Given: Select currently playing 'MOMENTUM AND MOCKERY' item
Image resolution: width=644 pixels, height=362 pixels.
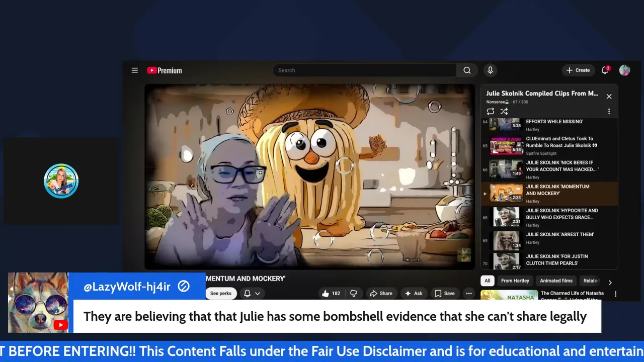Looking at the screenshot, I should pos(549,194).
